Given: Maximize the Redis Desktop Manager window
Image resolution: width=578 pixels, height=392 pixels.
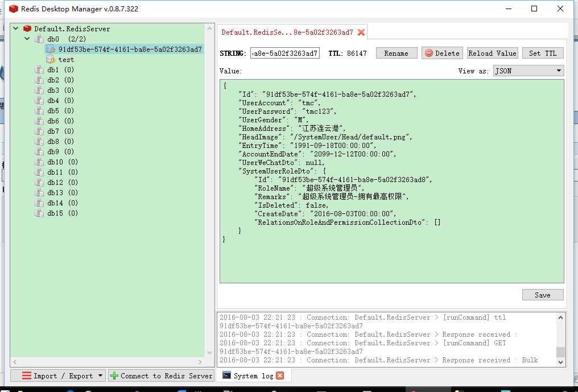Looking at the screenshot, I should (534, 9).
